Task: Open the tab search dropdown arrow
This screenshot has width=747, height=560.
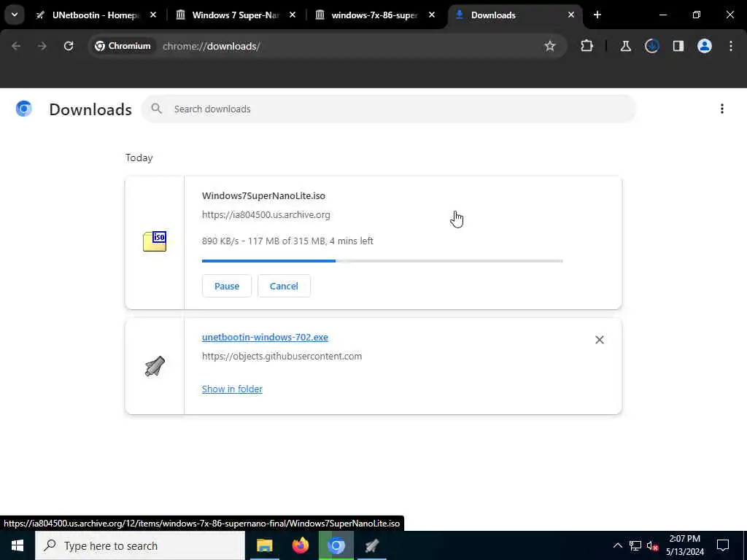Action: (15, 15)
